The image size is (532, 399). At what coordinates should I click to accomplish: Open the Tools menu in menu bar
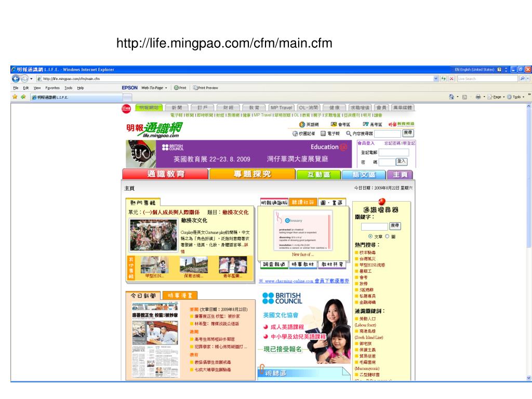coord(68,88)
